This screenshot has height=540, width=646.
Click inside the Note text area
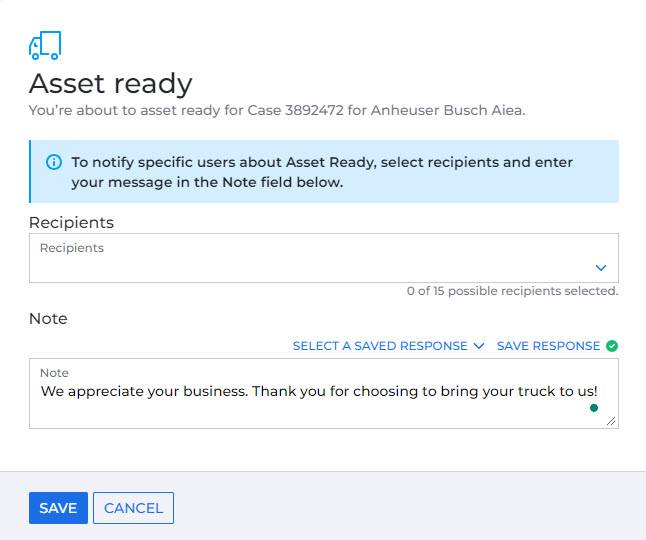[x=324, y=393]
